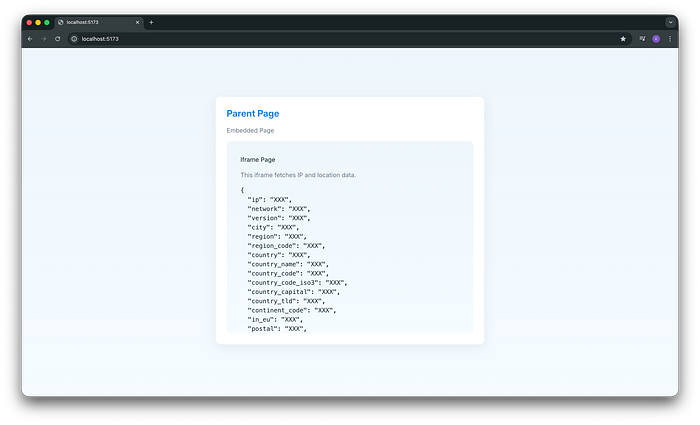Click the "in_eu" JSON line
Viewport: 700px width, 425px height.
pyautogui.click(x=275, y=320)
